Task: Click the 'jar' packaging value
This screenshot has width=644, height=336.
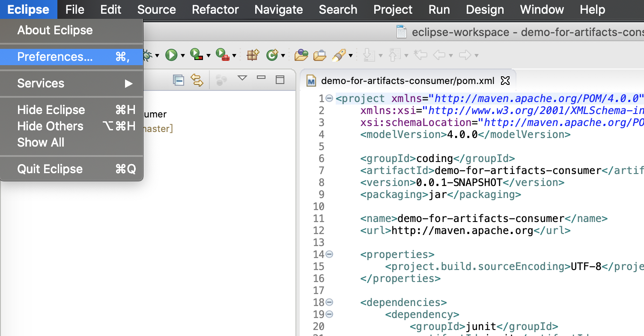Action: pyautogui.click(x=438, y=195)
